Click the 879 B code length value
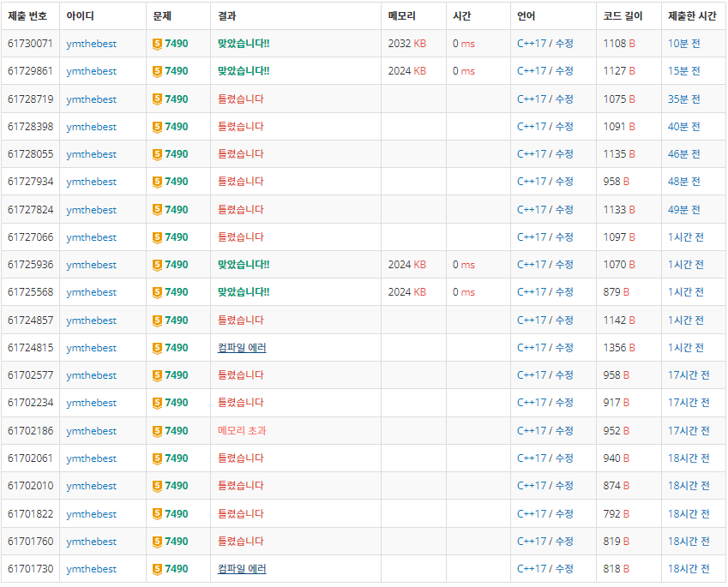Screen dimensions: 728x587 point(617,292)
